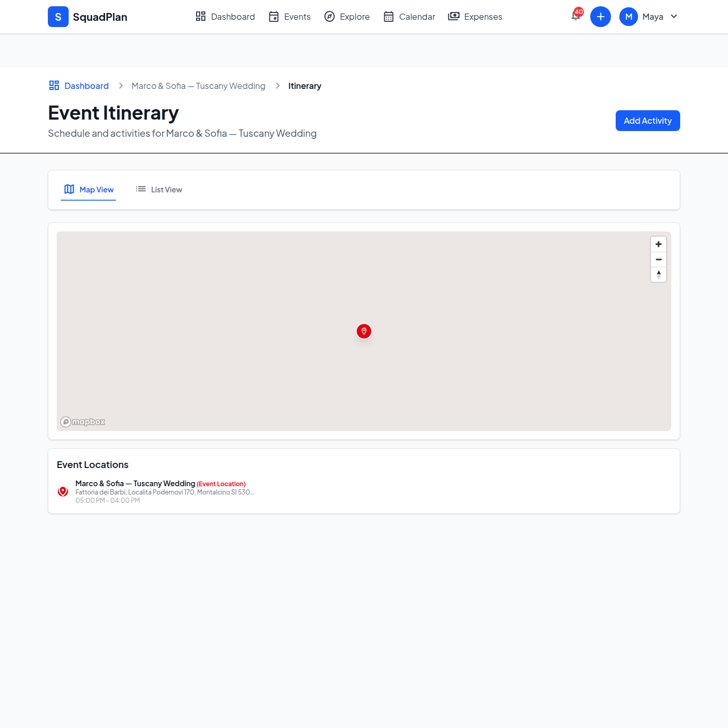
Task: Zoom out on the map
Action: coord(658,259)
